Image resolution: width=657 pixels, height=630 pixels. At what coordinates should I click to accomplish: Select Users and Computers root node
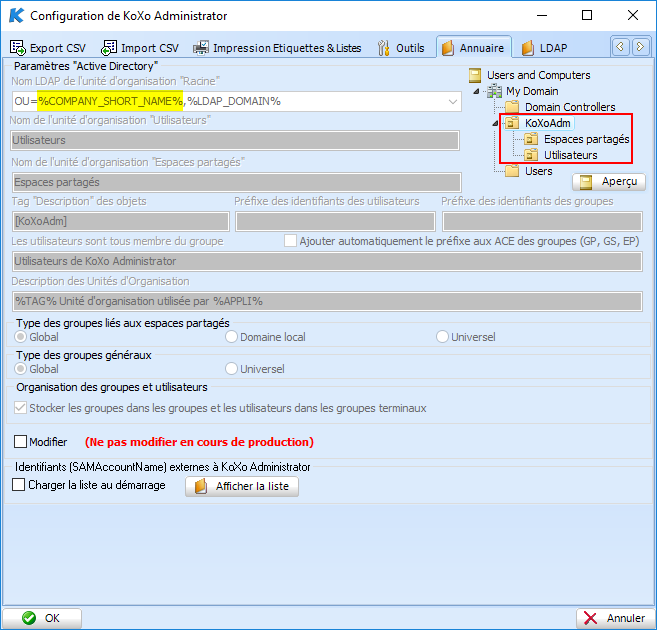coord(538,75)
